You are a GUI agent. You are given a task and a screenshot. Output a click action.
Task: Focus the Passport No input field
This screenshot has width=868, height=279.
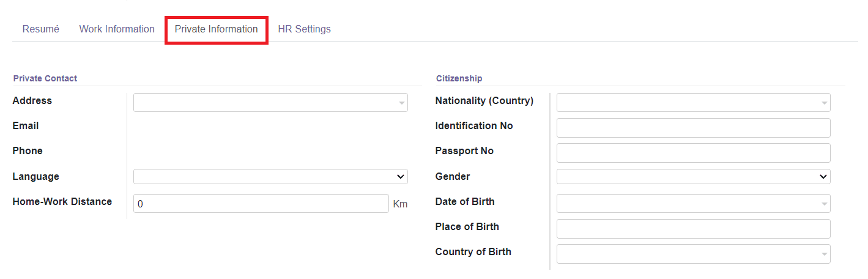pyautogui.click(x=694, y=153)
